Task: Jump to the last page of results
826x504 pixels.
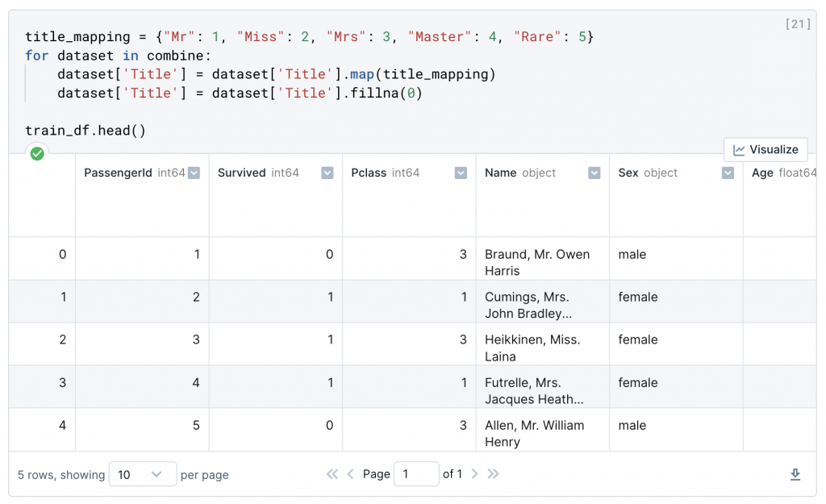Action: [494, 474]
